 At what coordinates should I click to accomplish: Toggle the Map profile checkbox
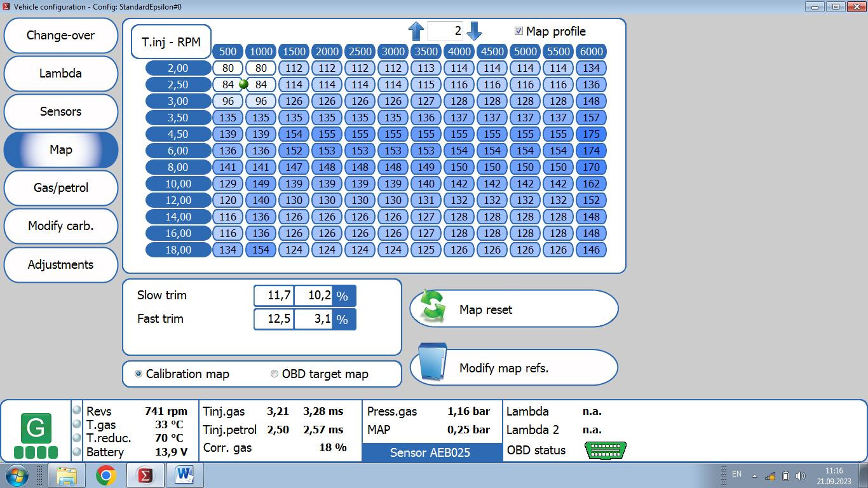click(519, 31)
